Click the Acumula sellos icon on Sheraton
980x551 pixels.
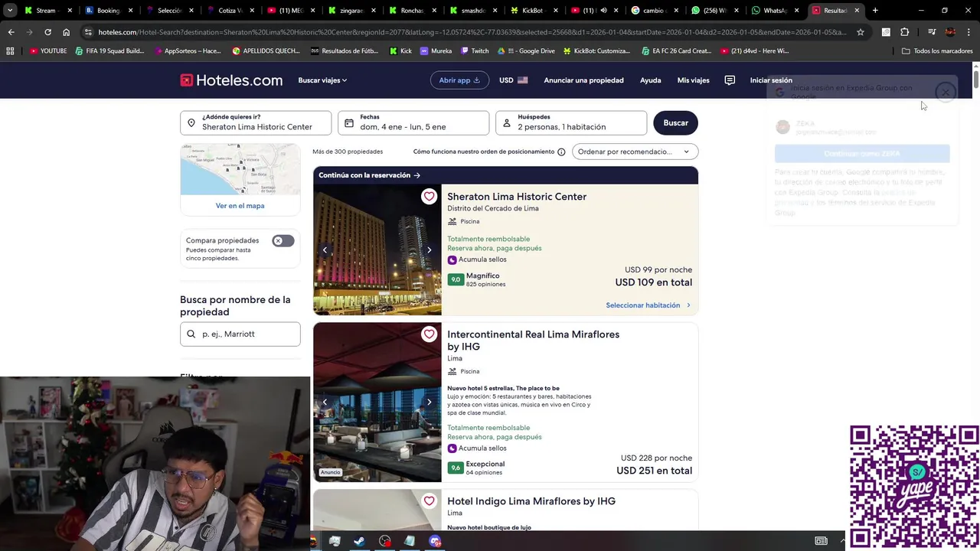point(452,259)
